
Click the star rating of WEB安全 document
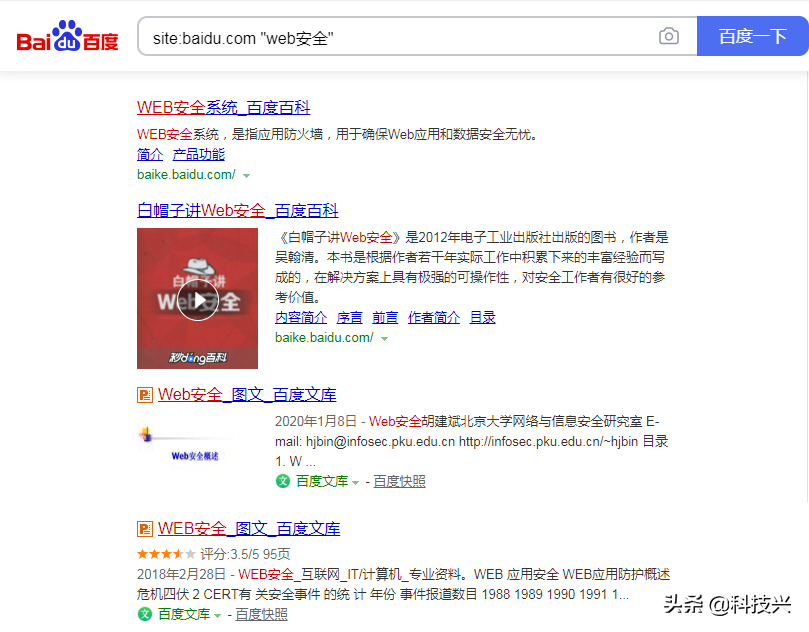(x=166, y=554)
